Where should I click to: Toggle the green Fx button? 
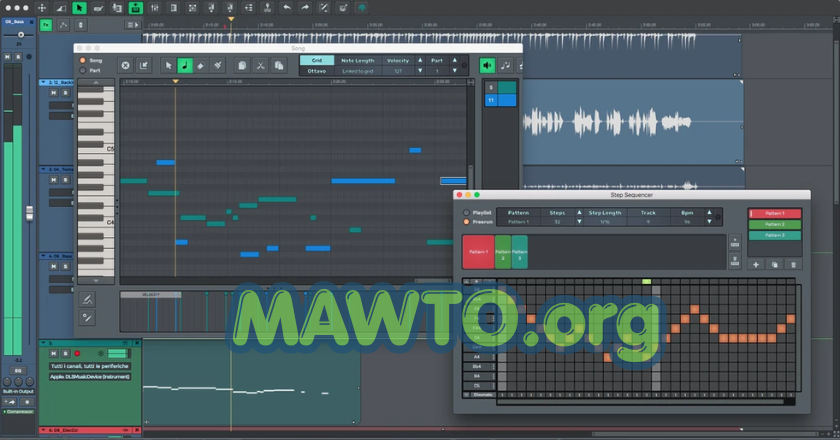(46, 25)
